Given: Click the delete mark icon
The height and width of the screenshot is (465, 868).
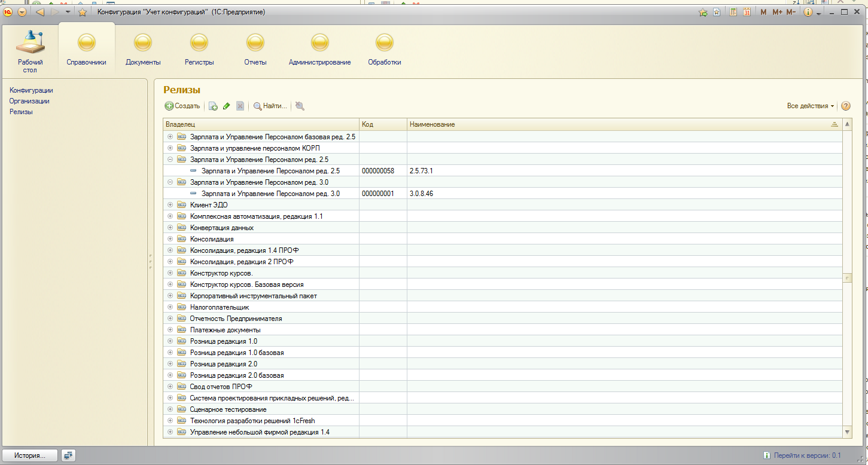Looking at the screenshot, I should (240, 106).
